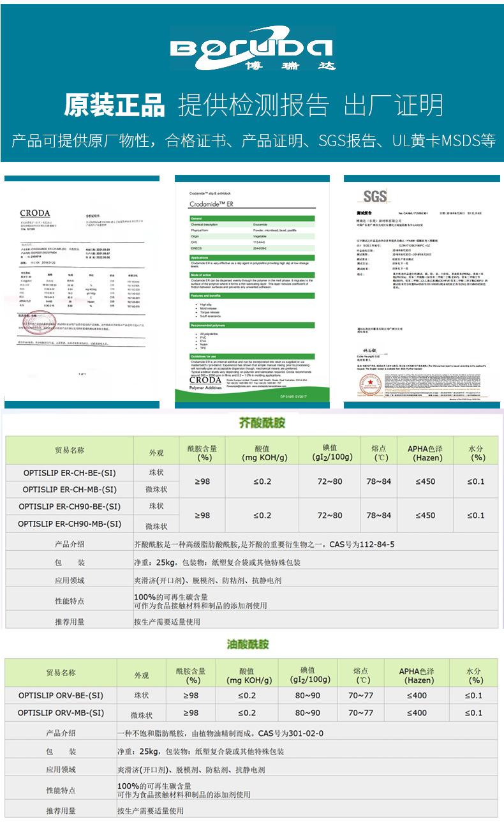Open the CRODA analysis certificate thumbnail
The height and width of the screenshot is (833, 504).
[x=82, y=292]
